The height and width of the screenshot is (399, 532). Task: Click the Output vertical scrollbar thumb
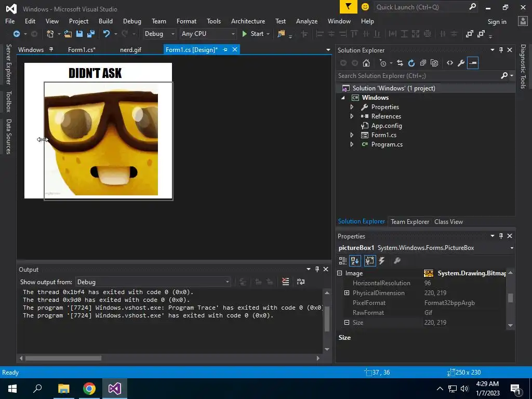[327, 319]
